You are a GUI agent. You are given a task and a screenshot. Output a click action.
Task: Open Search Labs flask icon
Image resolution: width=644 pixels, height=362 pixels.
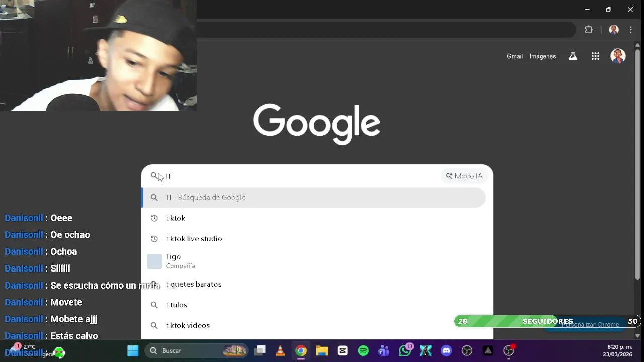[x=573, y=56]
